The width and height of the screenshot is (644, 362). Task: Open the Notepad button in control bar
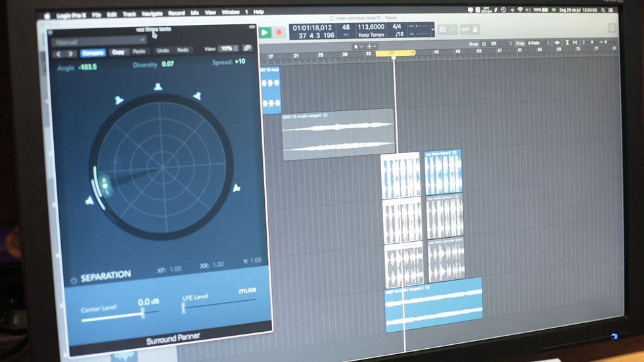click(612, 28)
